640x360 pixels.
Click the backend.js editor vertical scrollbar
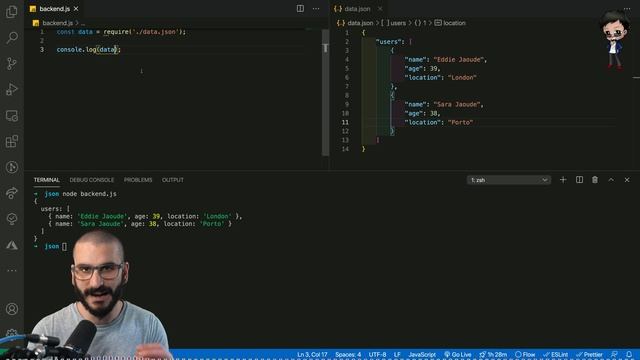coord(325,92)
